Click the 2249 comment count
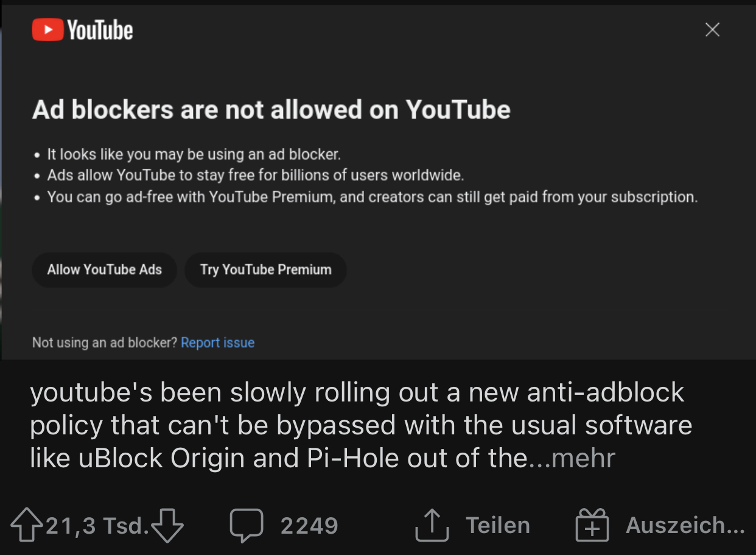The image size is (756, 555). click(x=309, y=525)
